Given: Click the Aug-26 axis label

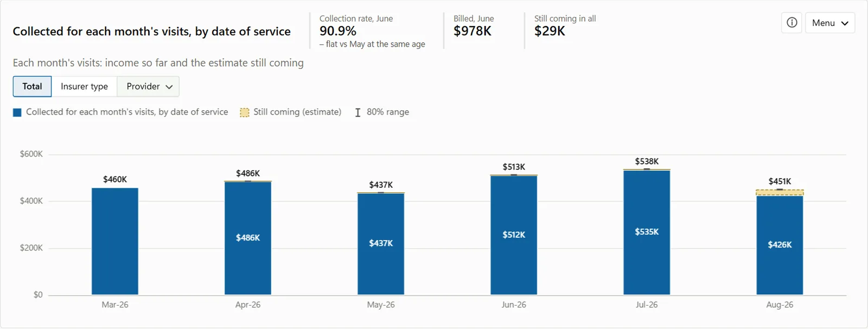Looking at the screenshot, I should (x=780, y=305).
